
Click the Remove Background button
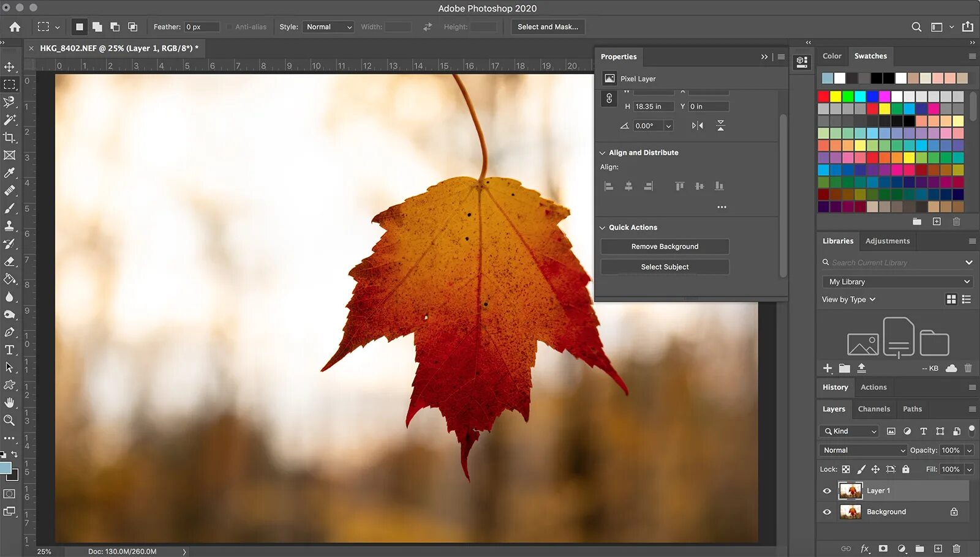[x=665, y=247]
